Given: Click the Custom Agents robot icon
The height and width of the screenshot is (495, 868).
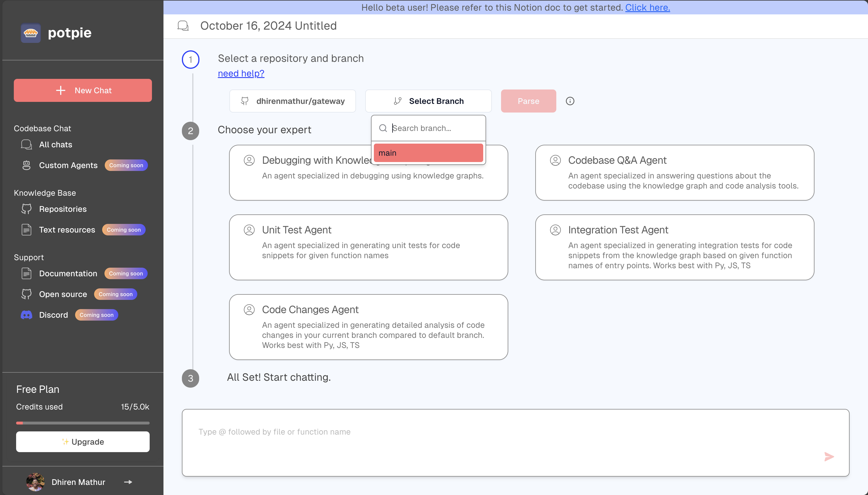Looking at the screenshot, I should [x=26, y=165].
